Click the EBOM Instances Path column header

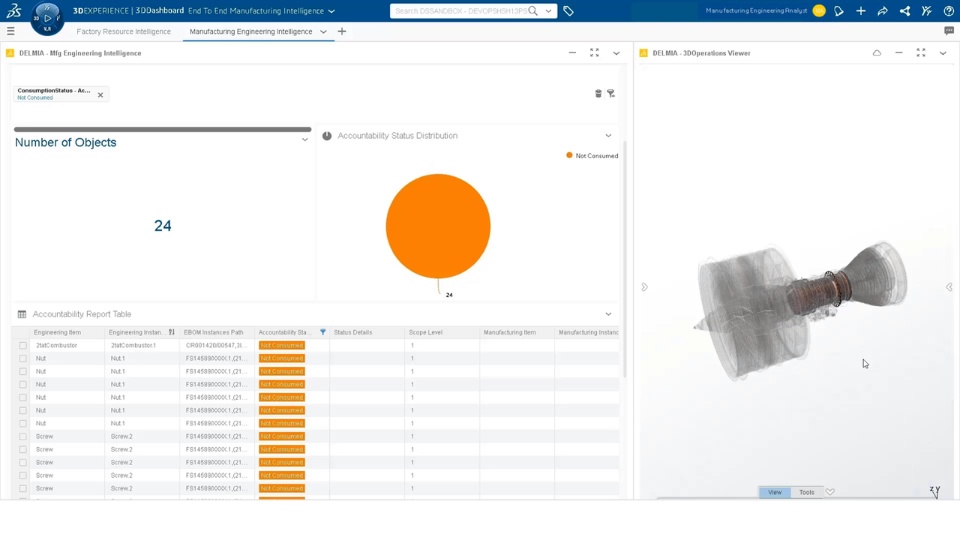pyautogui.click(x=214, y=332)
